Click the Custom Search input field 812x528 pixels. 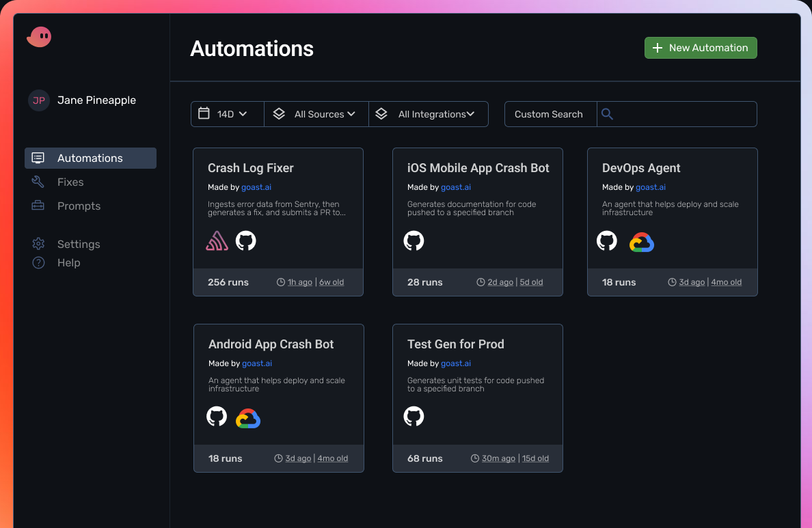[550, 114]
